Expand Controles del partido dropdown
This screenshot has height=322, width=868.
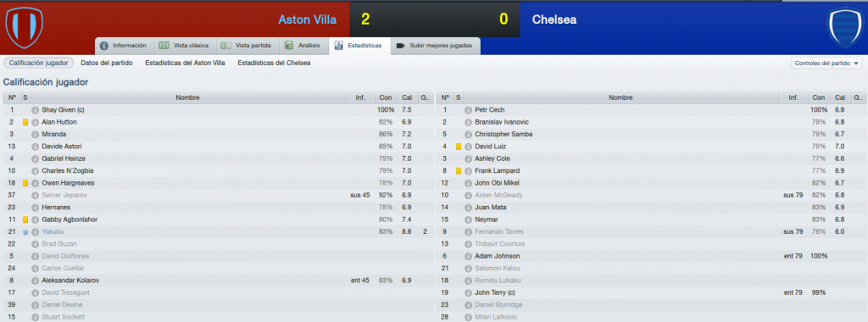(x=826, y=63)
